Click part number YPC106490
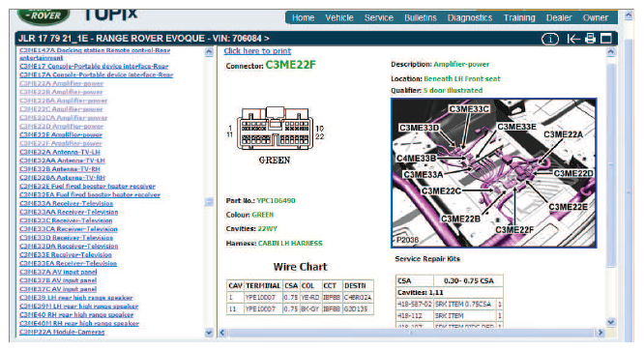 click(276, 201)
